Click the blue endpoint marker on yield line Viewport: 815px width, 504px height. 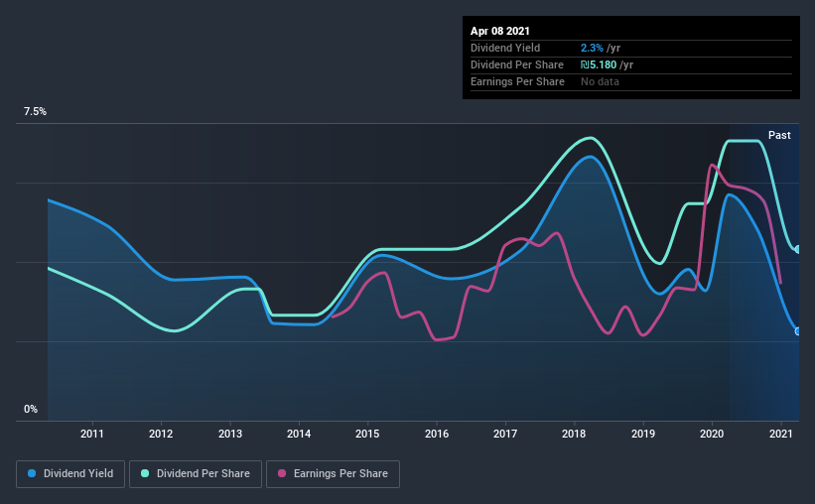tap(797, 331)
